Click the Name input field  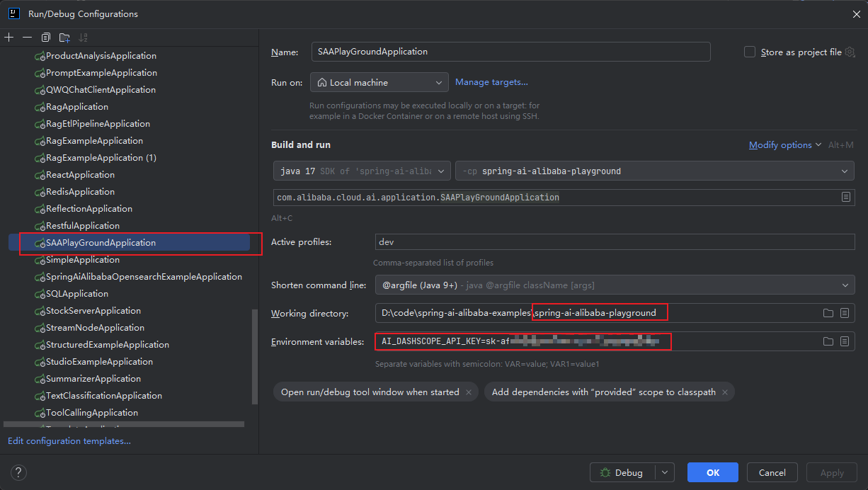tap(510, 52)
